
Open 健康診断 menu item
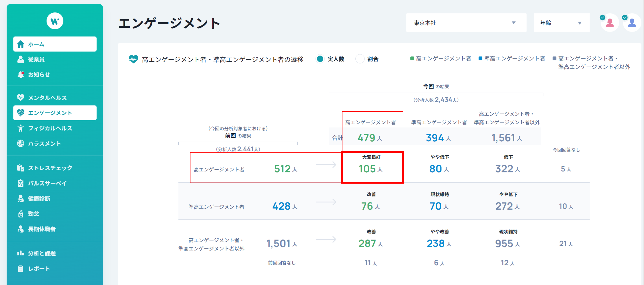55,199
